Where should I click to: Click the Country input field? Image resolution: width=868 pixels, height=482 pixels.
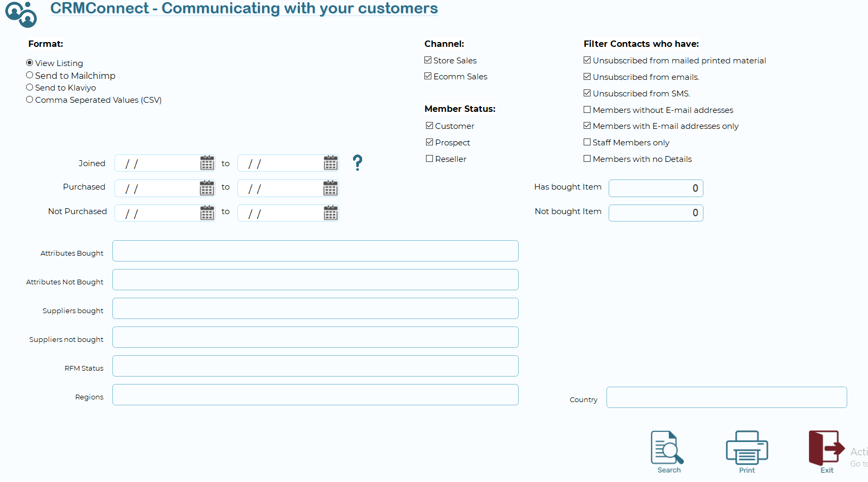(726, 397)
